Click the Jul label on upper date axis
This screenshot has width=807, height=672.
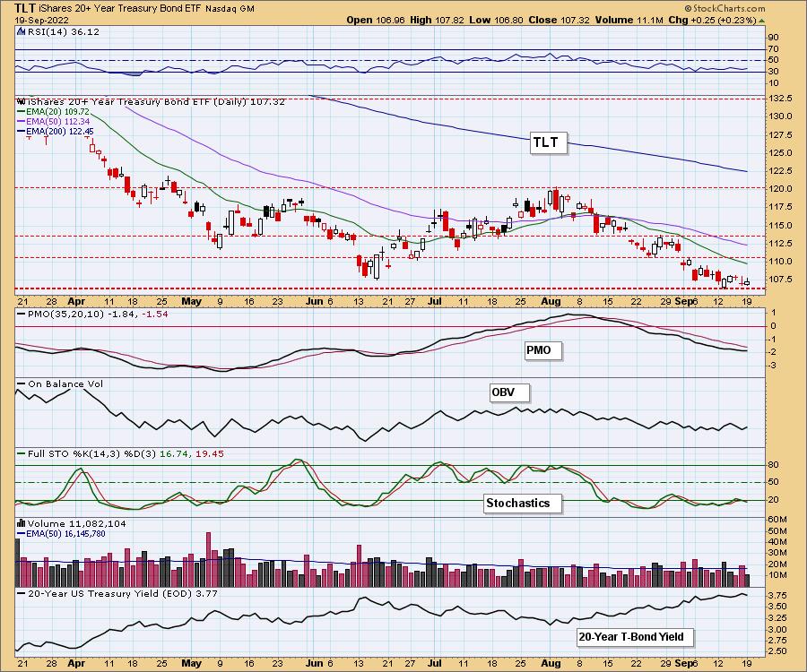[435, 301]
